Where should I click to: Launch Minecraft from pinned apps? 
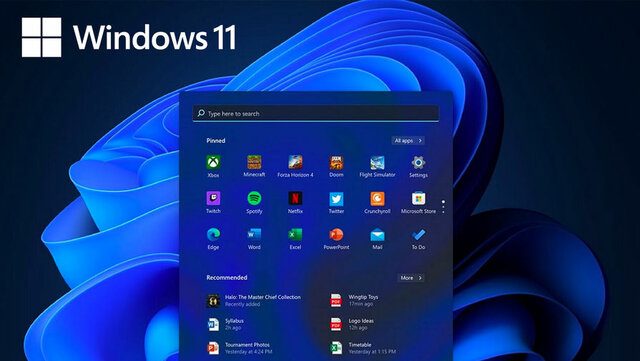pyautogui.click(x=254, y=162)
